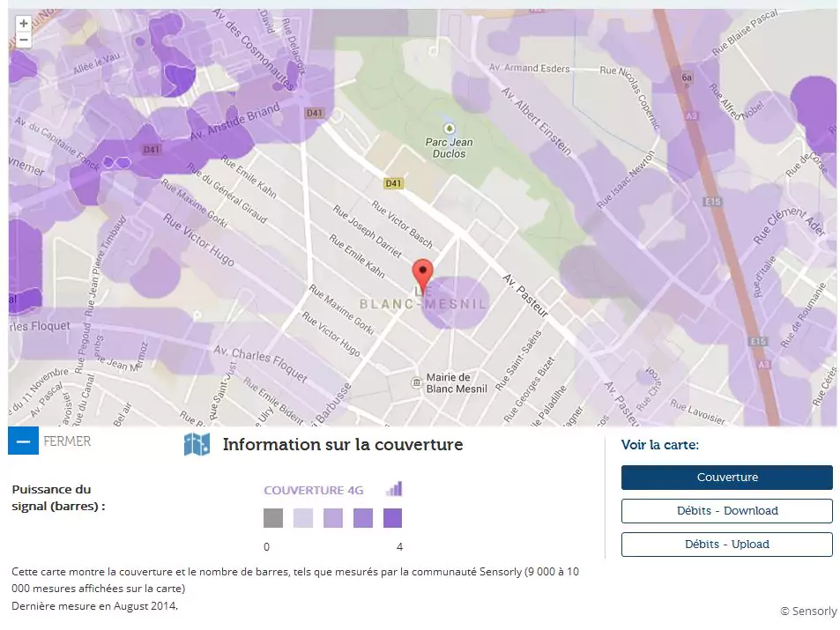The height and width of the screenshot is (630, 840).
Task: Select the gray zero-bars legend swatch
Action: point(273,518)
